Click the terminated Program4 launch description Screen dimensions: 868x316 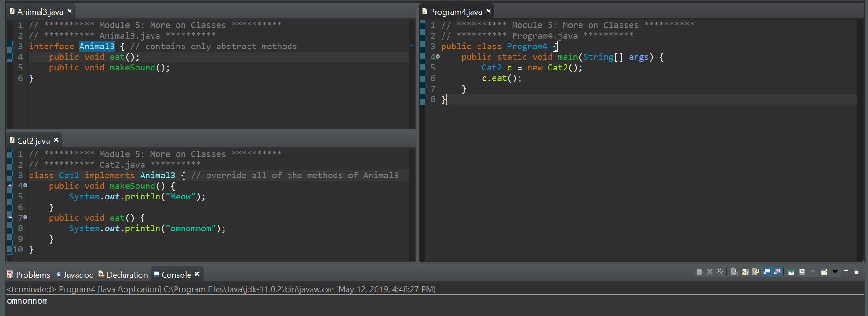click(x=221, y=289)
